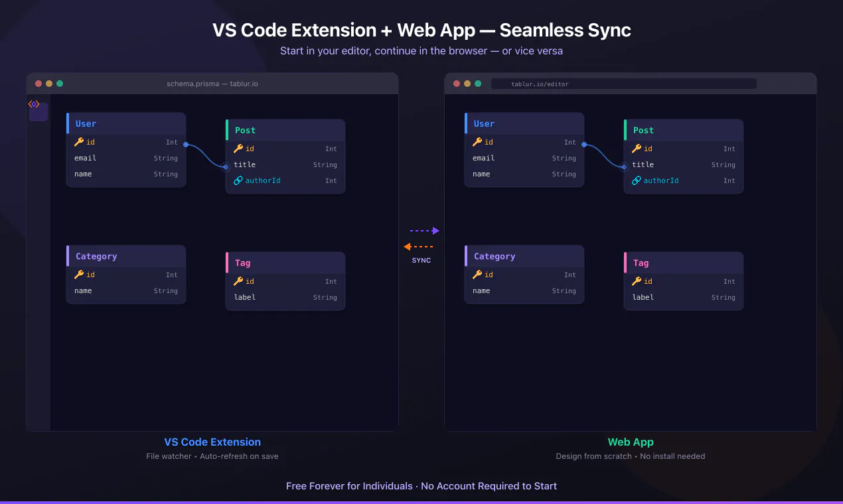Click relation endpoint circle at Post table, Web App window

[x=624, y=167]
